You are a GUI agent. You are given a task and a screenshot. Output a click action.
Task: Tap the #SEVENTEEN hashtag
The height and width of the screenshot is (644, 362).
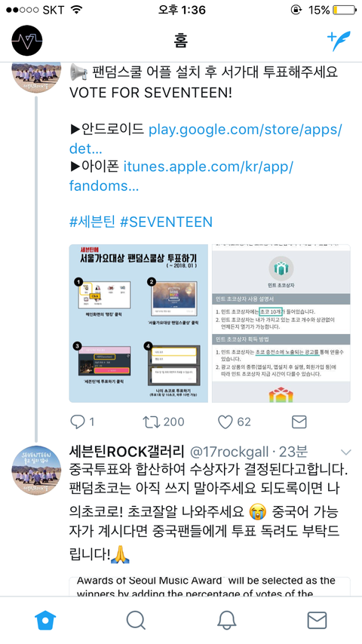(166, 222)
